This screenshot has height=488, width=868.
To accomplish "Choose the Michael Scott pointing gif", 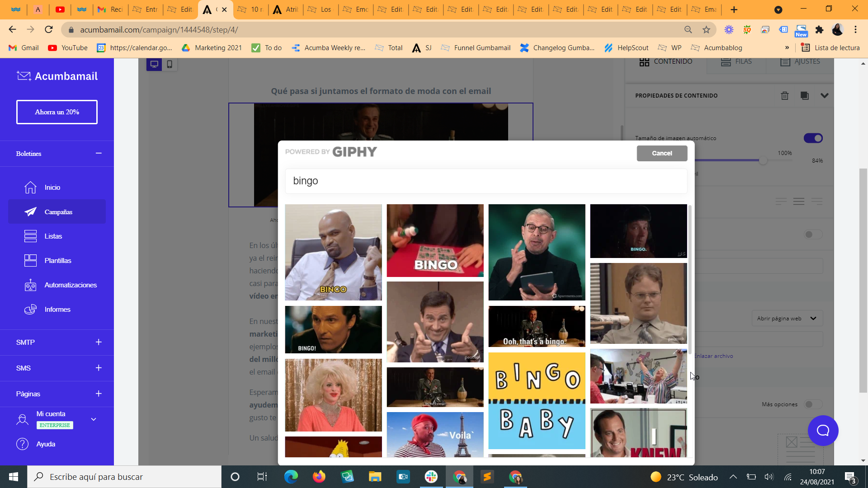I will point(435,322).
